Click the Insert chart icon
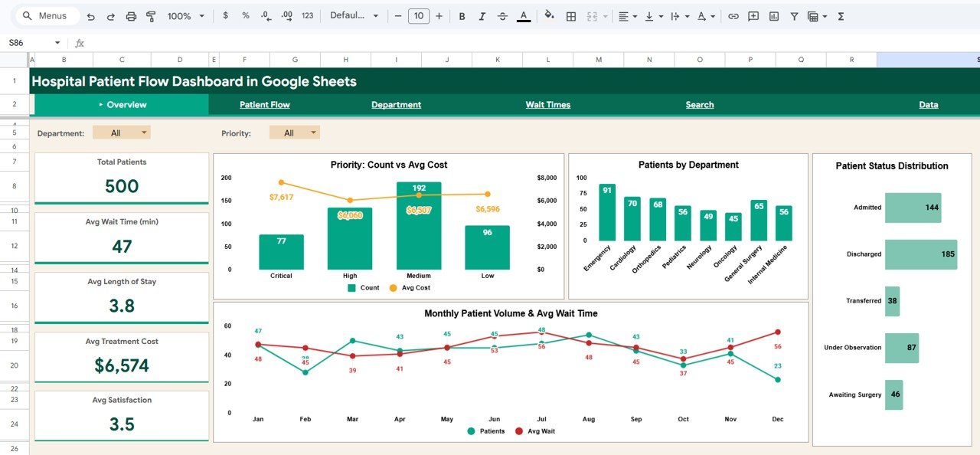Screen dimensions: 980x455 coord(774,15)
